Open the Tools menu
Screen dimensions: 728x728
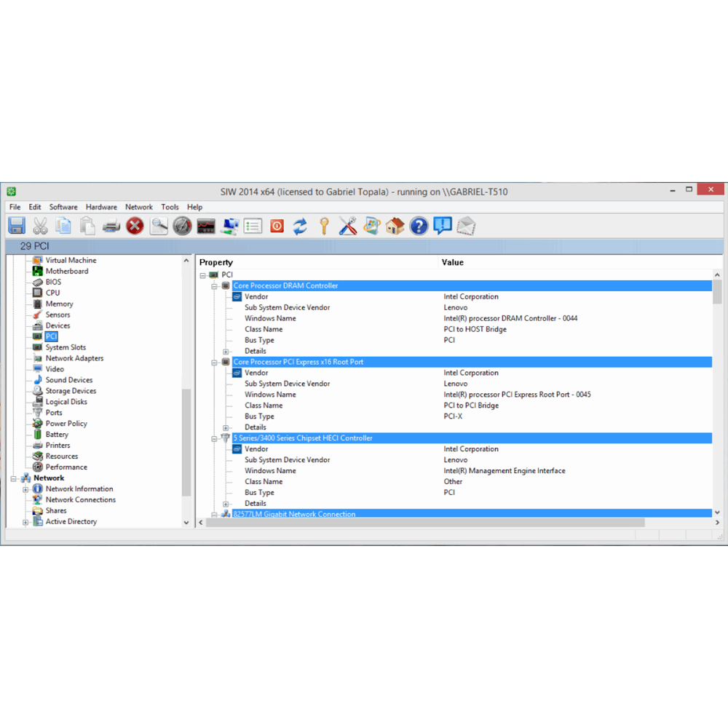tap(170, 207)
